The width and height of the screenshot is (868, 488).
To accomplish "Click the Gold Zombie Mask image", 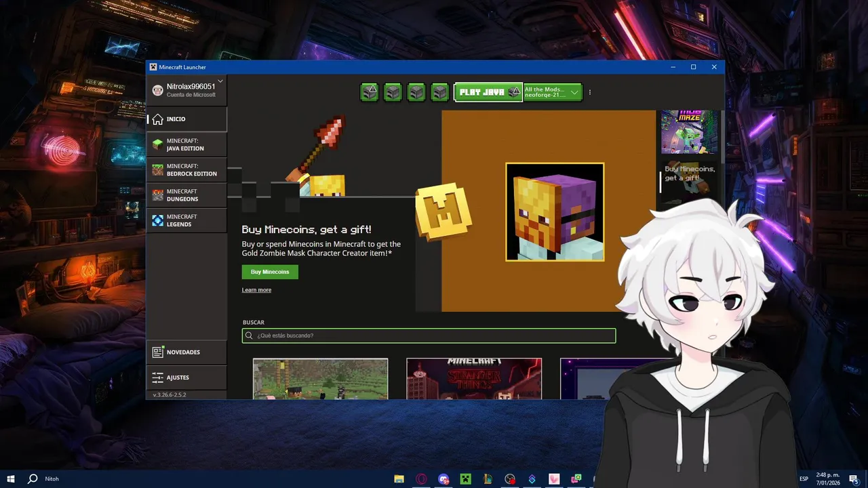I will coord(555,211).
